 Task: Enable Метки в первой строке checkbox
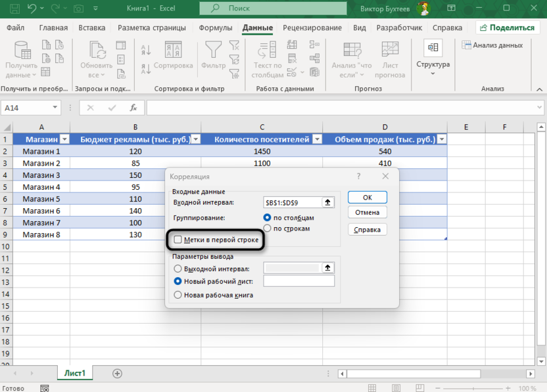point(178,240)
